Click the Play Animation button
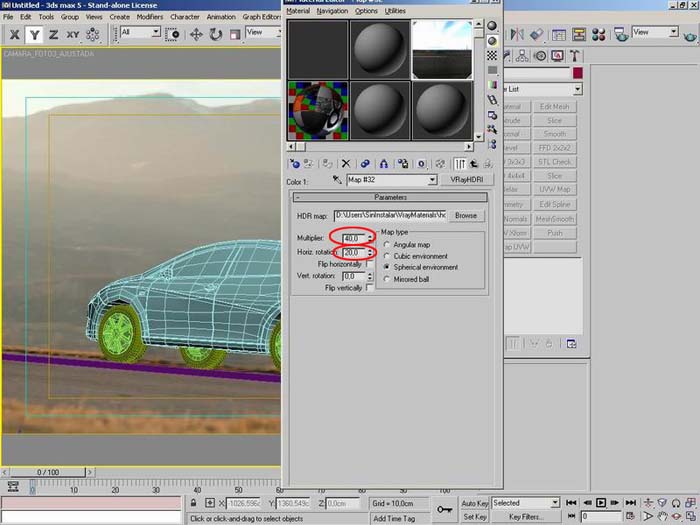This screenshot has width=700, height=525. (x=599, y=503)
